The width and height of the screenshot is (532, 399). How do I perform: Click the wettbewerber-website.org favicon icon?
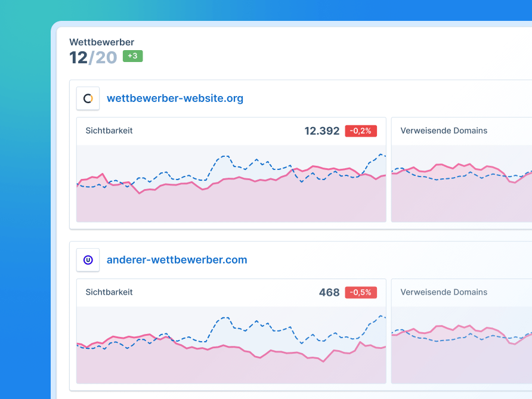pos(88,98)
